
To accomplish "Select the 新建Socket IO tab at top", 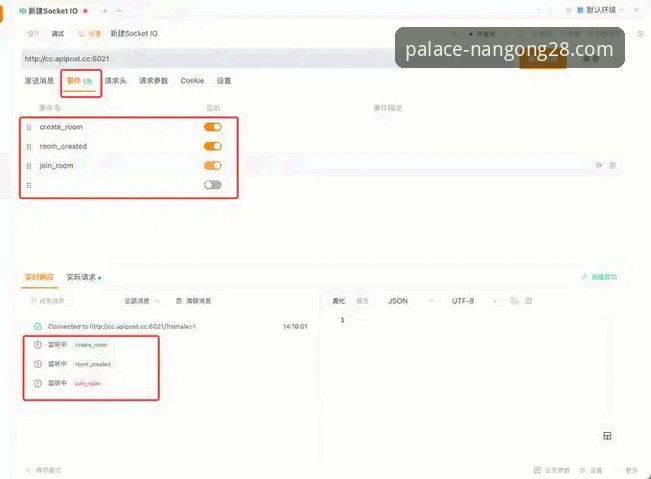I will (x=53, y=11).
